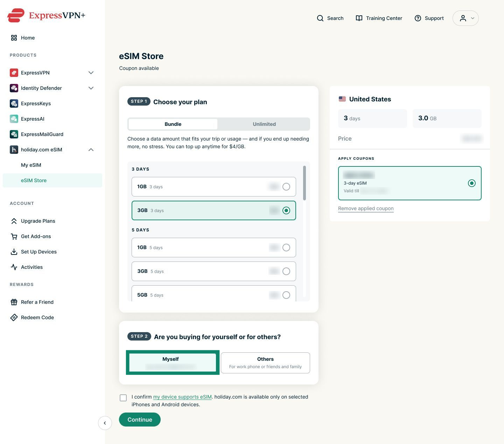504x444 pixels.
Task: Click the United States flag icon
Action: point(342,99)
